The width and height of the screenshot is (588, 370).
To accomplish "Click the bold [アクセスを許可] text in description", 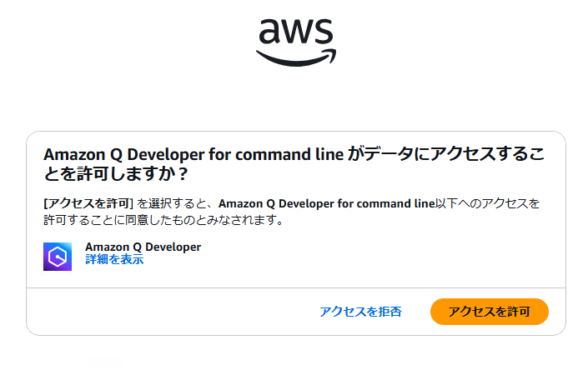I will 88,203.
